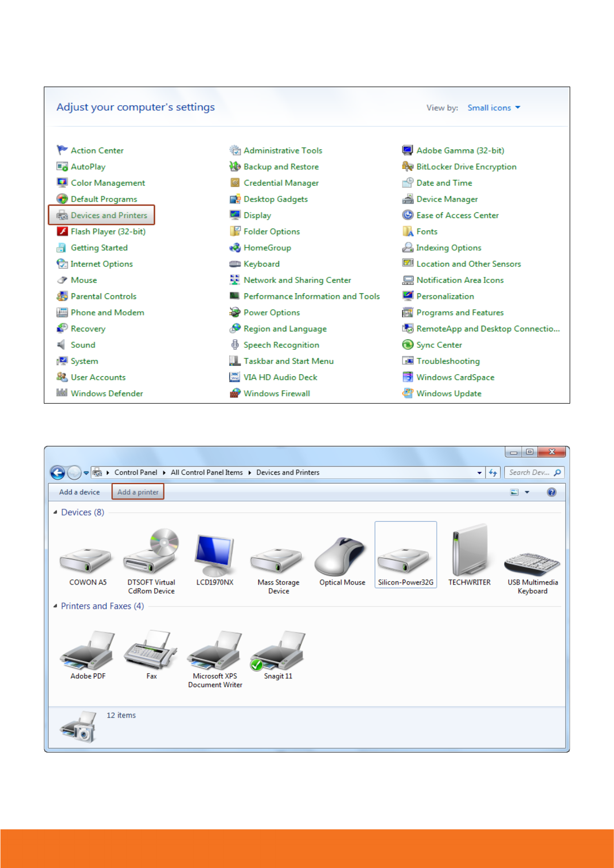The height and width of the screenshot is (868, 614).
Task: Open the Network and Sharing Center link
Action: click(x=297, y=280)
